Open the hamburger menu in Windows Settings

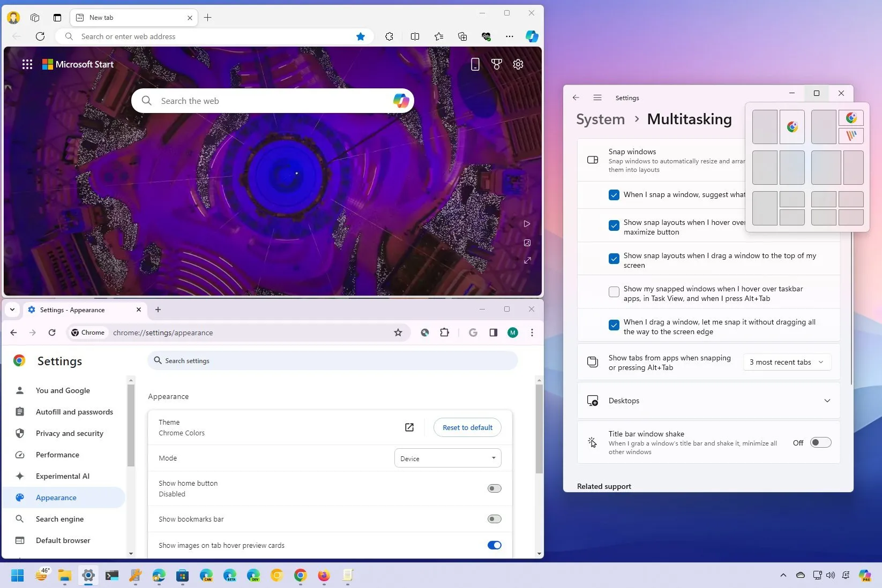pyautogui.click(x=596, y=97)
